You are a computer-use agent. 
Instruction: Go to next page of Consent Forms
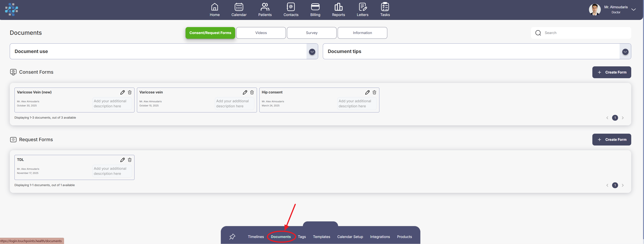[623, 118]
